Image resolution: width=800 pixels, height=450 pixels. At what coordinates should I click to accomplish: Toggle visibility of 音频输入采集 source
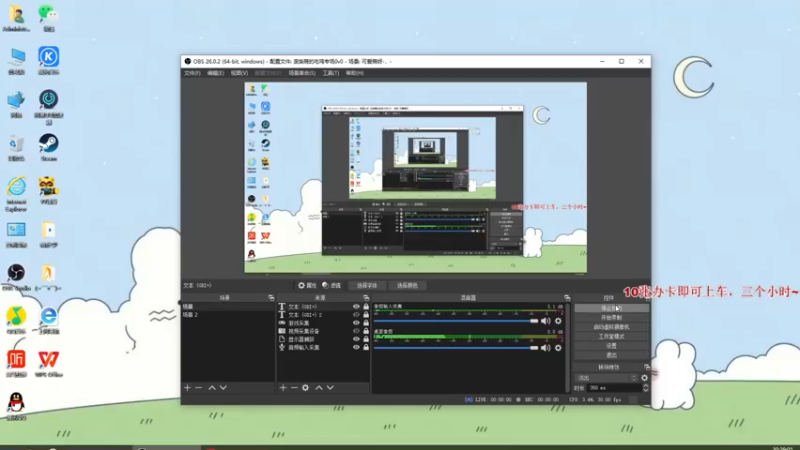click(x=356, y=347)
